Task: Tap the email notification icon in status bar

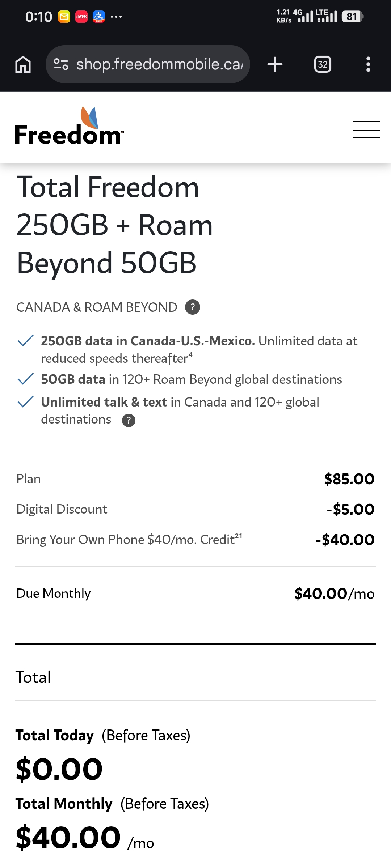Action: (x=64, y=17)
